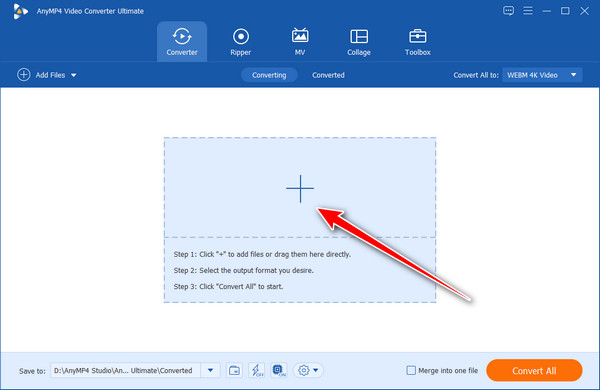Switch to the Ripper tab

[241, 42]
